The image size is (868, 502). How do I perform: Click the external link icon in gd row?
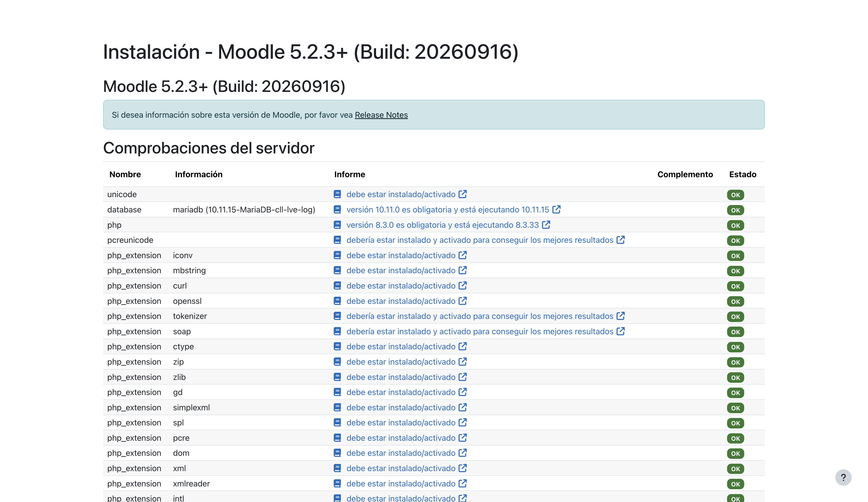pos(463,392)
